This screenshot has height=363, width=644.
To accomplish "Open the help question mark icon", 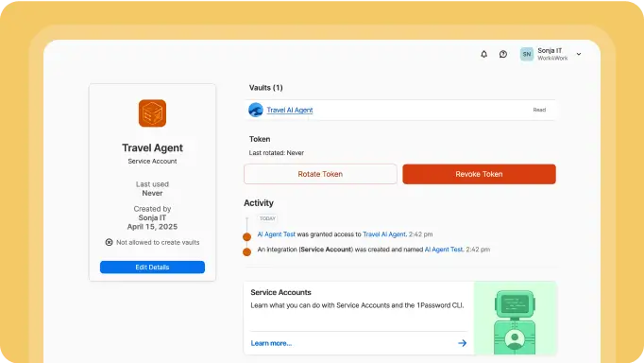I will [502, 54].
